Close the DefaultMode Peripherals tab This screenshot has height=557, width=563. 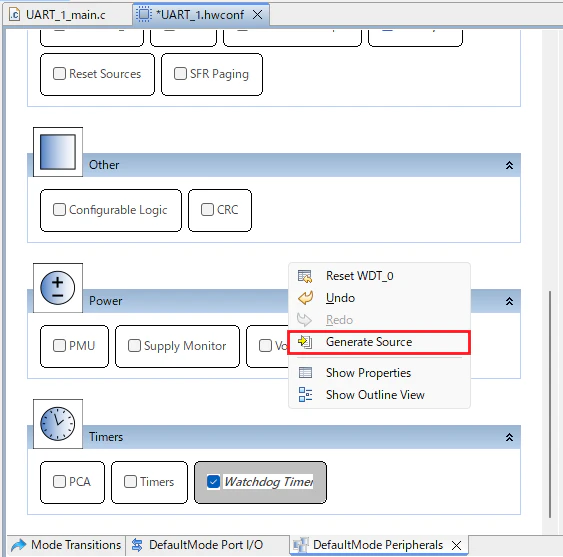coord(456,546)
